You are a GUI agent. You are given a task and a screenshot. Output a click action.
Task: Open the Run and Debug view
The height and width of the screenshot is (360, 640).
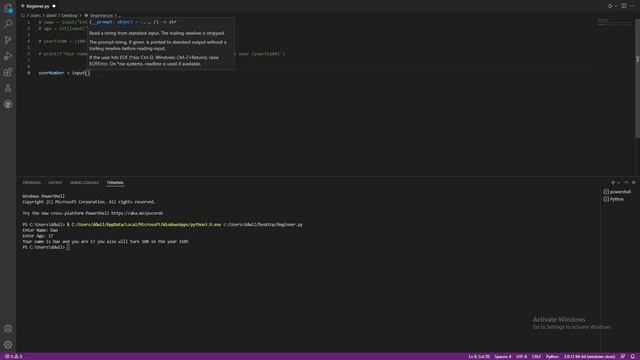[8, 56]
